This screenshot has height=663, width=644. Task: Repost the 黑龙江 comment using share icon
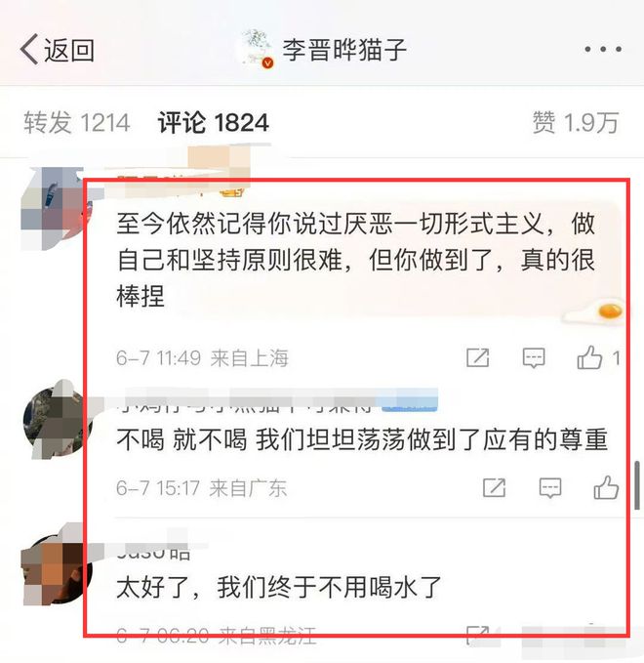point(477,635)
